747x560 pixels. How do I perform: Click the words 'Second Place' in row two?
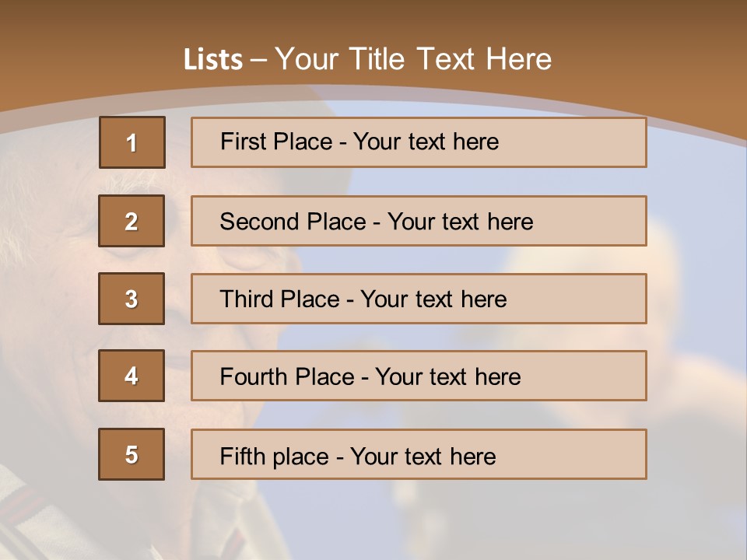pos(292,222)
